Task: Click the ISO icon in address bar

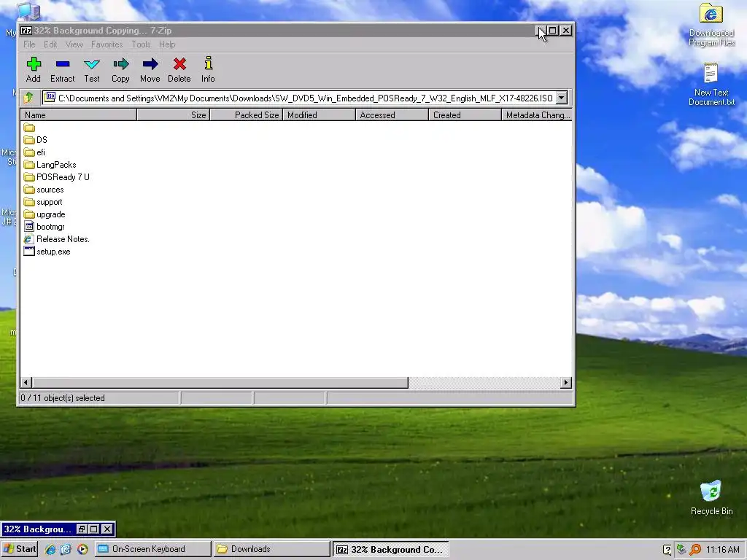Action: tap(50, 97)
